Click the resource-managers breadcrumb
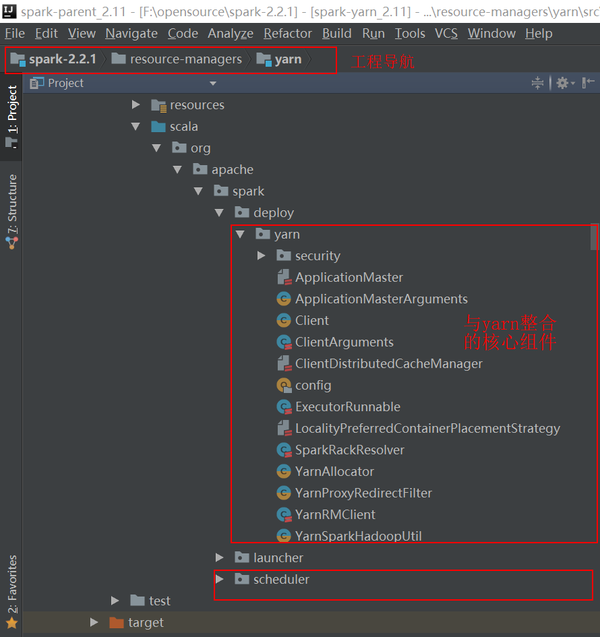The width and height of the screenshot is (600, 637). (x=177, y=59)
